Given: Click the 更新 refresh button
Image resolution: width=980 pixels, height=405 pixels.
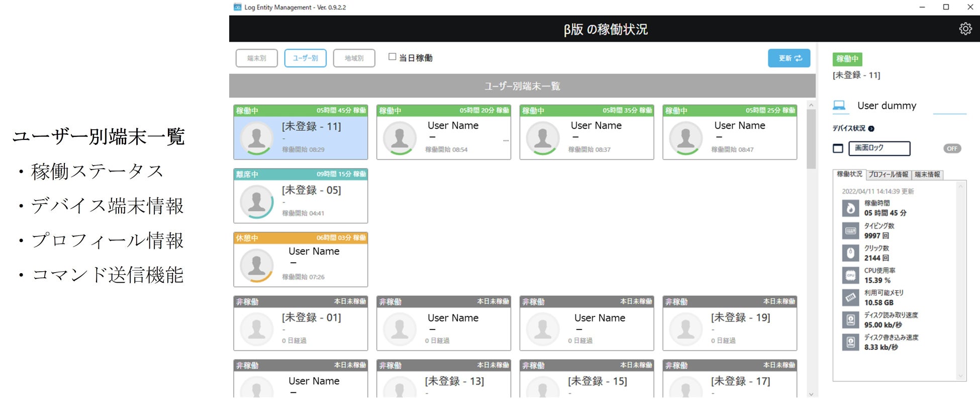Looking at the screenshot, I should coord(789,58).
